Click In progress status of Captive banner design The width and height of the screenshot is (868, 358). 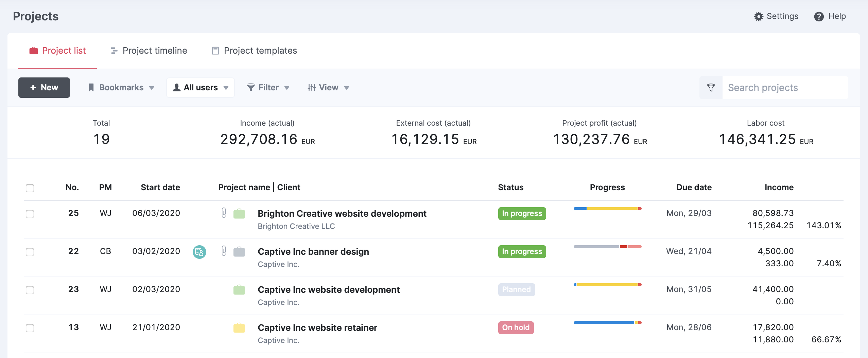(x=522, y=252)
